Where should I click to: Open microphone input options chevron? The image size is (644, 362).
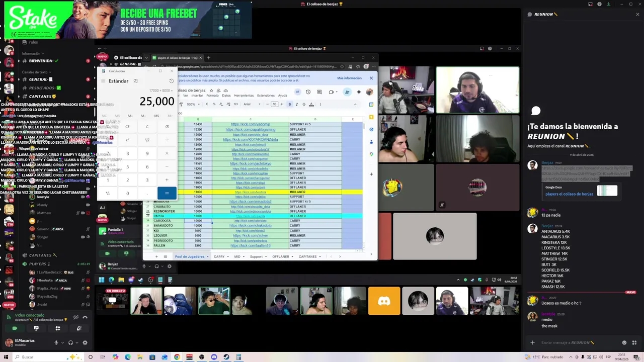(62, 343)
